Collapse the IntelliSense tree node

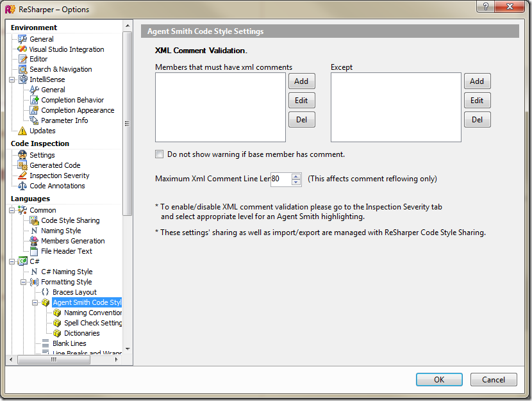tap(12, 79)
